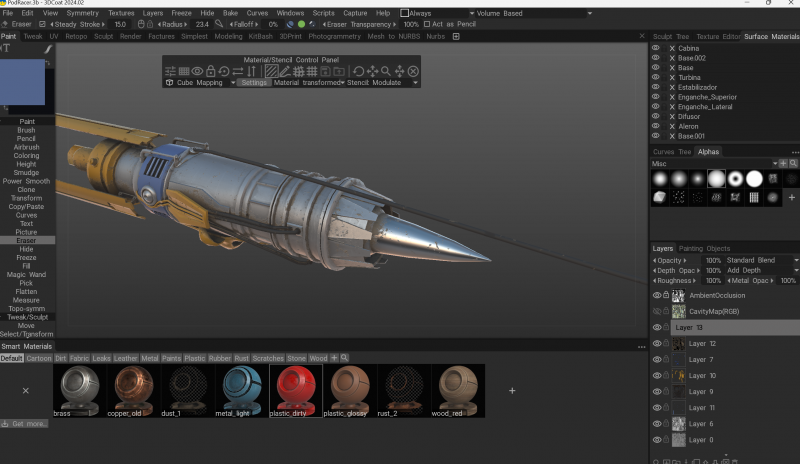Close the Material/Stencil Control Panel
This screenshot has width=800, height=464.
[413, 71]
